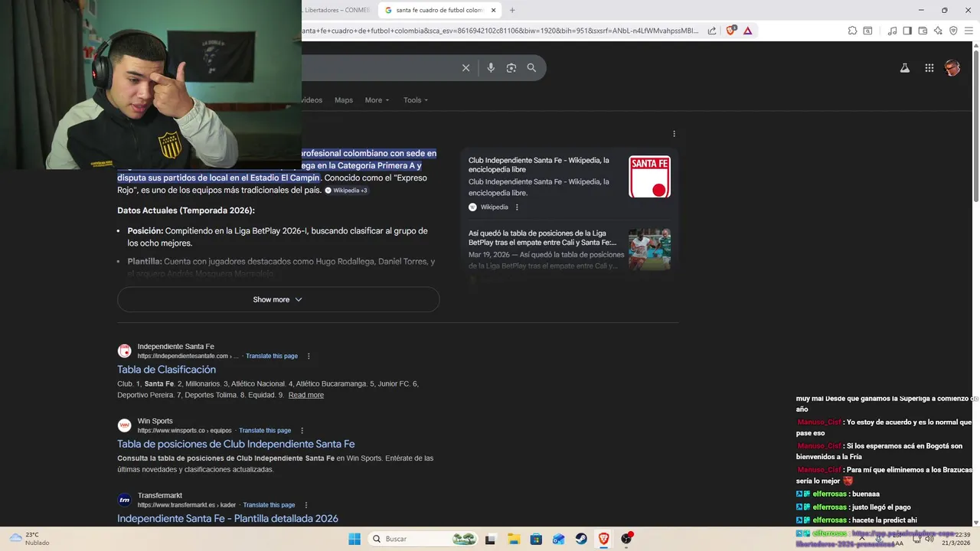Screen dimensions: 980x551
Task: Share this page from address bar
Action: [x=712, y=31]
